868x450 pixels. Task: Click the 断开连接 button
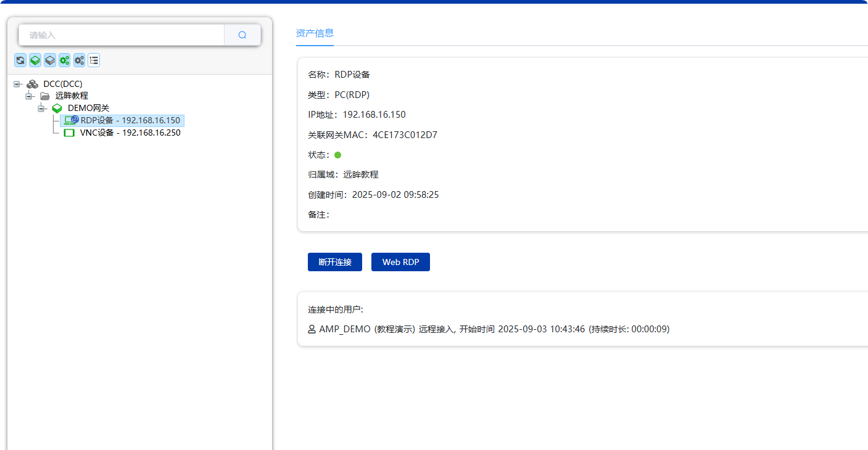tap(334, 261)
